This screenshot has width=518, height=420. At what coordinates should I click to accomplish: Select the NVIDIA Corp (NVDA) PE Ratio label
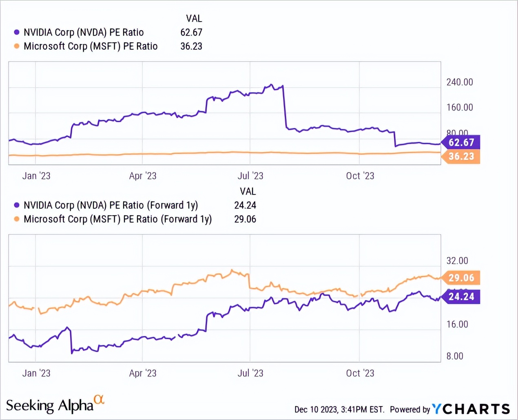tap(84, 32)
